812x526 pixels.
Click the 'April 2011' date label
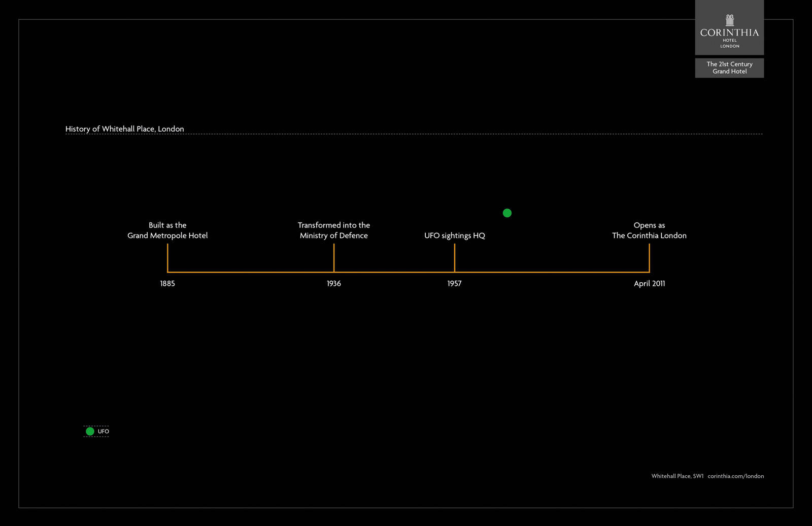[649, 283]
